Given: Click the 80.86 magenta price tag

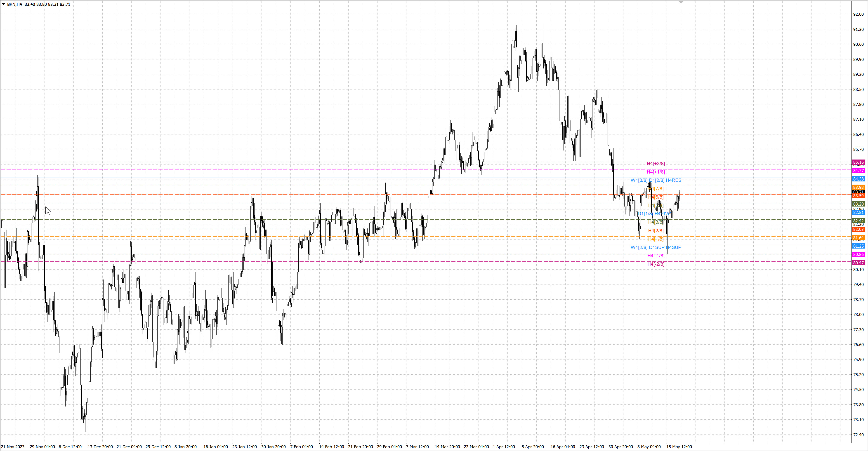Looking at the screenshot, I should pos(858,255).
